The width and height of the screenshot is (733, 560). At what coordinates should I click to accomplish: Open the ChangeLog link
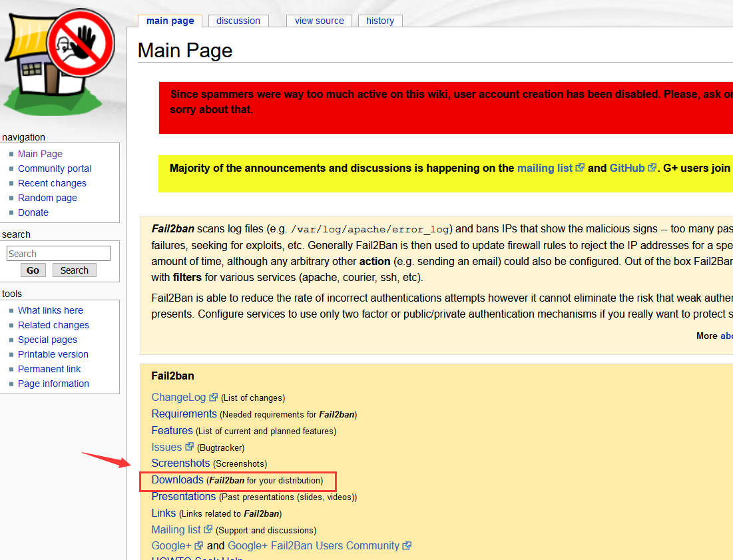[178, 398]
